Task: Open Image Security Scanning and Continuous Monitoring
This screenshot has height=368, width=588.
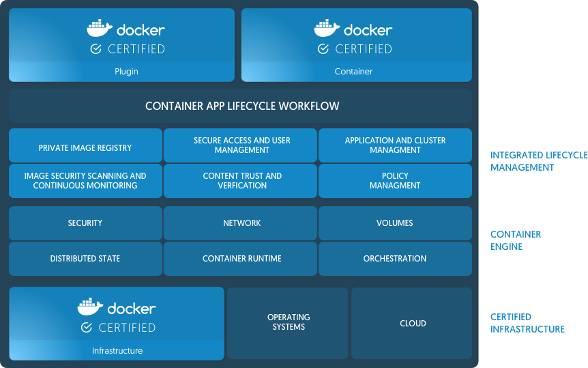Action: [85, 181]
